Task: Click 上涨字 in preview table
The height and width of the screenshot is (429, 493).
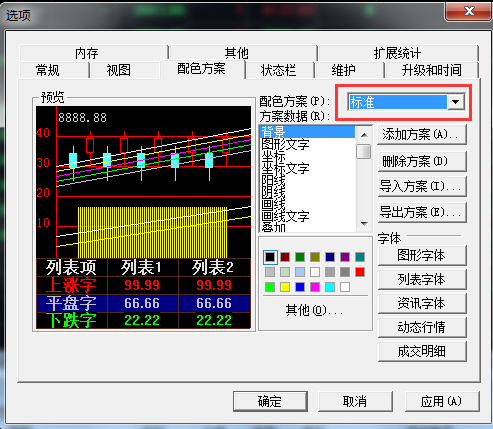Action: [x=71, y=285]
